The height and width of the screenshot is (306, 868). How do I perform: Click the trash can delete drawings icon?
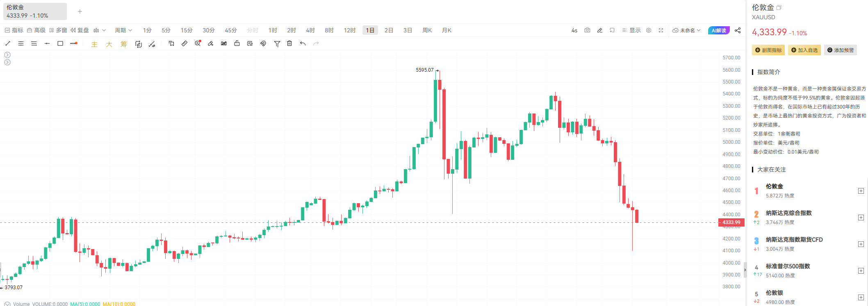289,43
